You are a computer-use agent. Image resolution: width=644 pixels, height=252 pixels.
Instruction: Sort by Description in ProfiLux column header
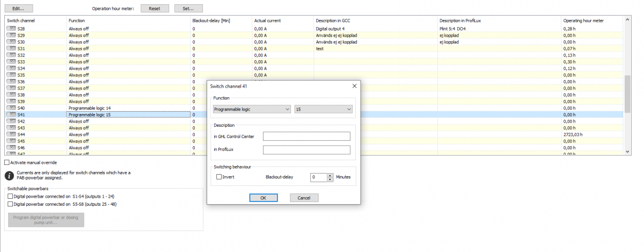click(x=499, y=20)
